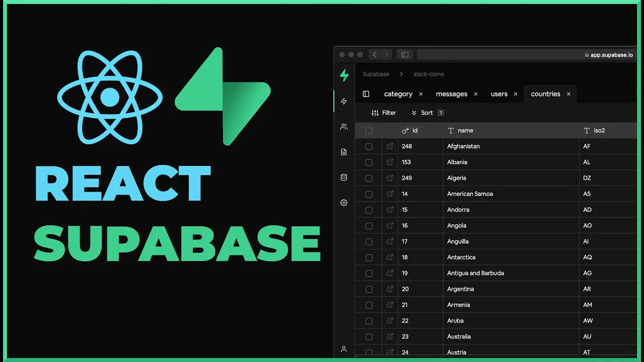The image size is (644, 362).
Task: Check the Andorra row checkbox
Action: [369, 210]
